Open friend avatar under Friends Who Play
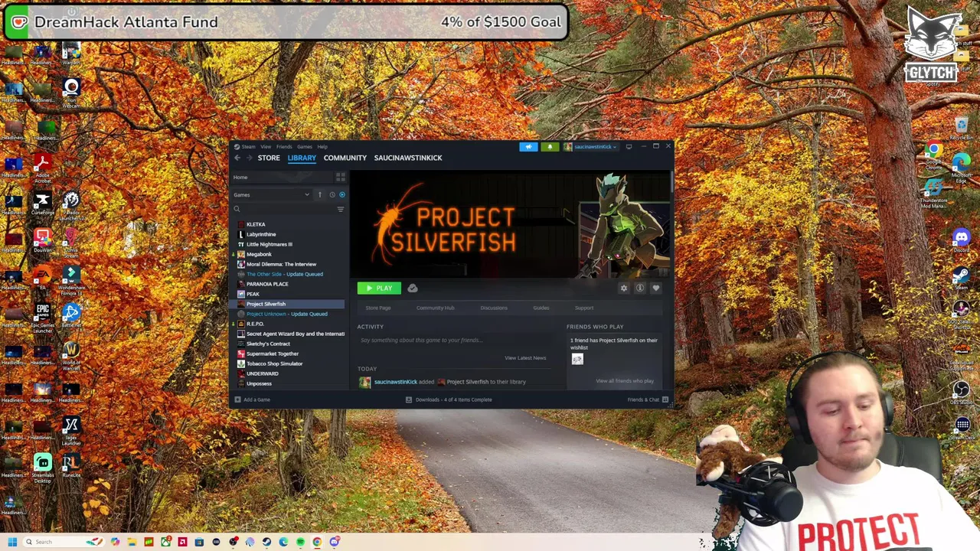The width and height of the screenshot is (980, 551). click(577, 359)
